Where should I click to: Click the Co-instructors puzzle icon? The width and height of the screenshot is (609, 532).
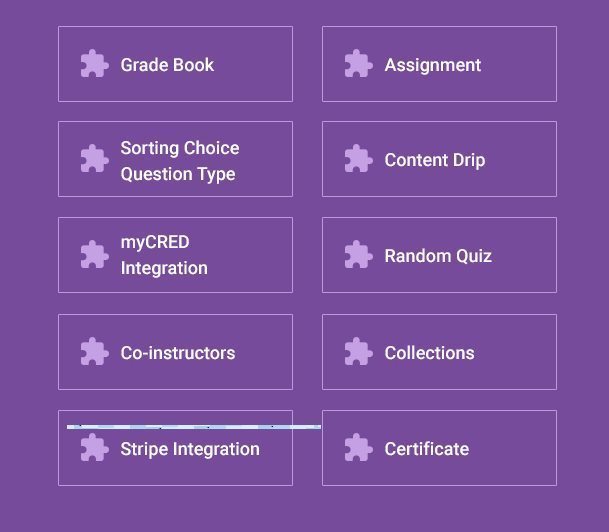point(94,351)
